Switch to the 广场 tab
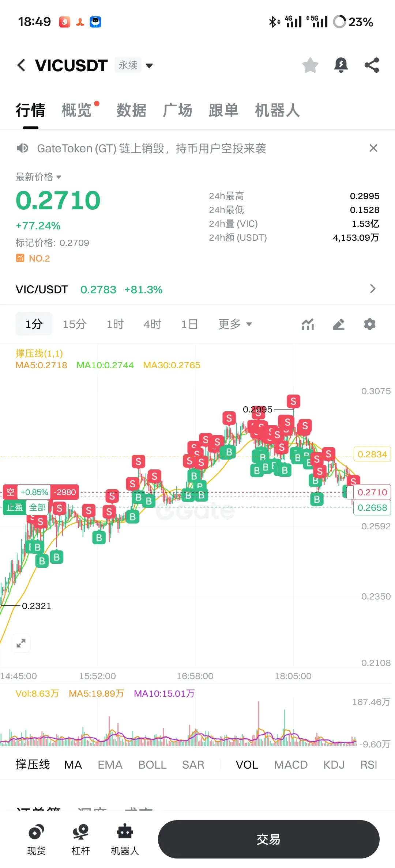Image resolution: width=395 pixels, height=868 pixels. coord(178,110)
